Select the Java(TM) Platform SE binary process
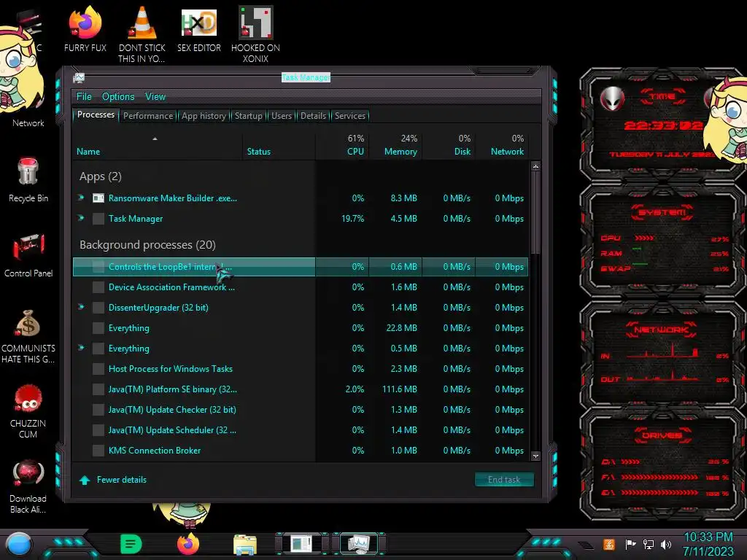 301,389
